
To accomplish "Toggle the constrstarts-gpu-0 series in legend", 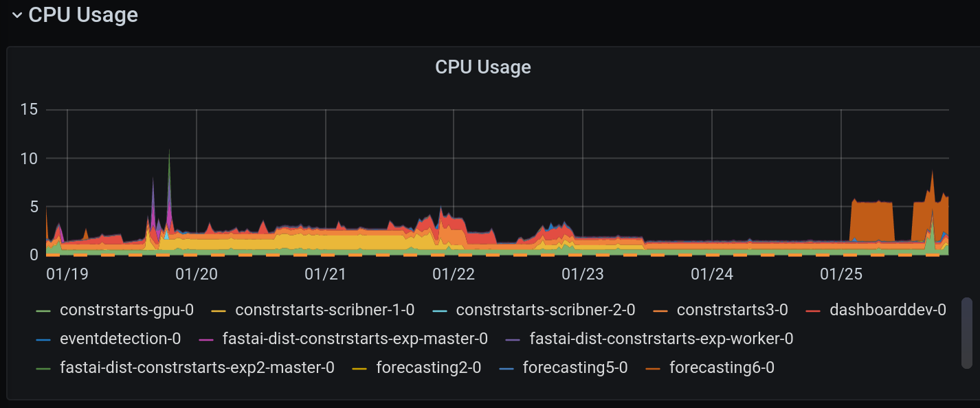I will pos(126,310).
